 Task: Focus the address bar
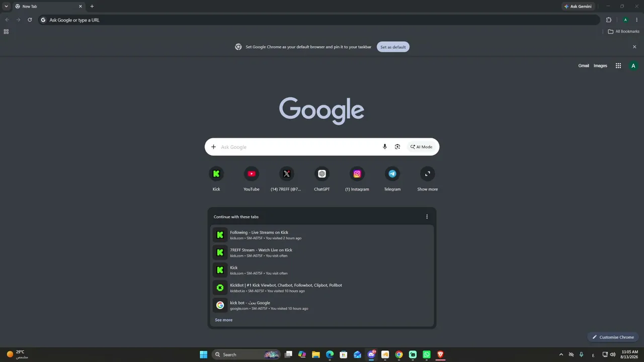pos(319,20)
